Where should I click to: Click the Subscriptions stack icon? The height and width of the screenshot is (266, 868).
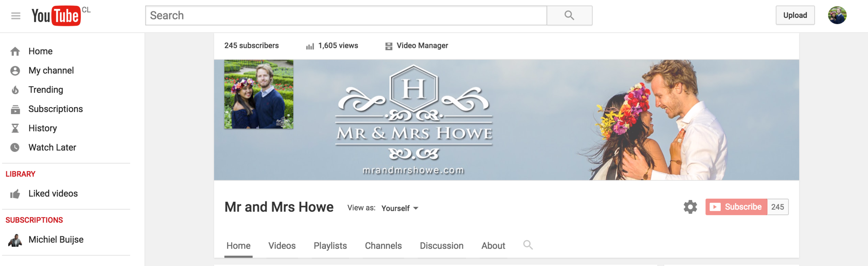[15, 110]
